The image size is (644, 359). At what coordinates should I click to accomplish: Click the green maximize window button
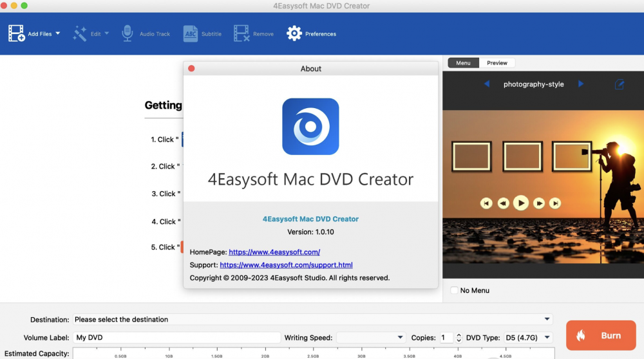point(24,5)
